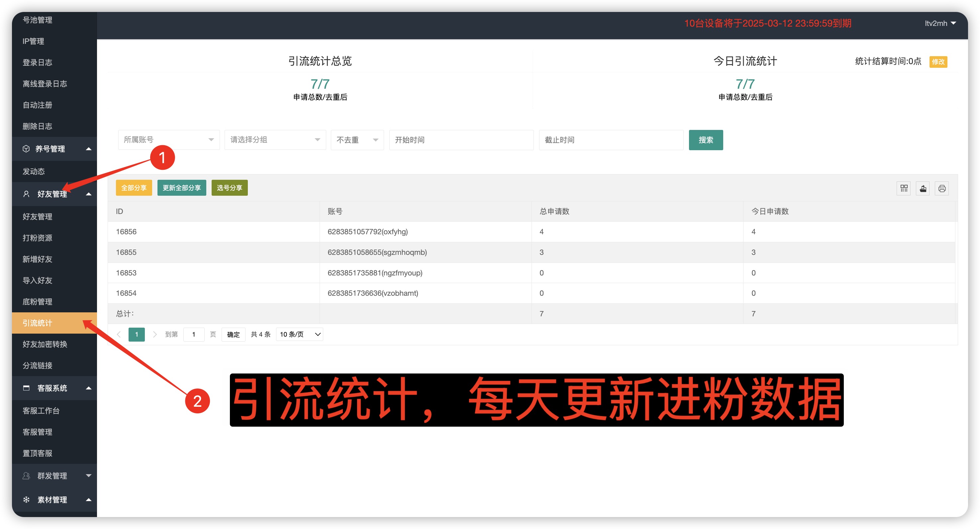
Task: Click the 好友管理 person icon
Action: (26, 194)
